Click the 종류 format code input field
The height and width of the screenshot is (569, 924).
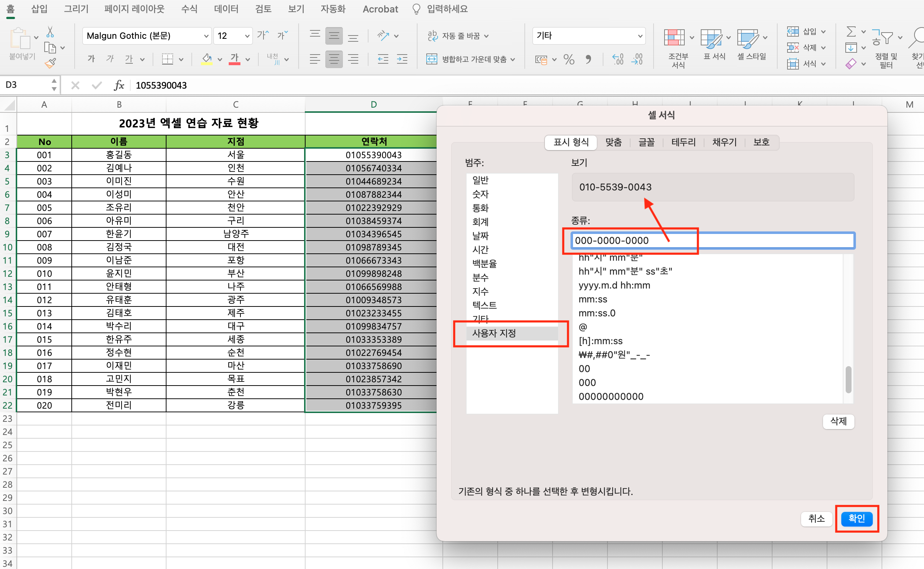[x=712, y=241]
